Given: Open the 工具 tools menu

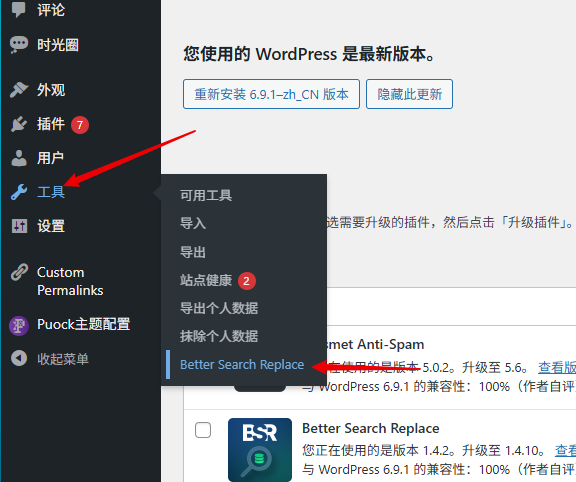Looking at the screenshot, I should pyautogui.click(x=51, y=192).
